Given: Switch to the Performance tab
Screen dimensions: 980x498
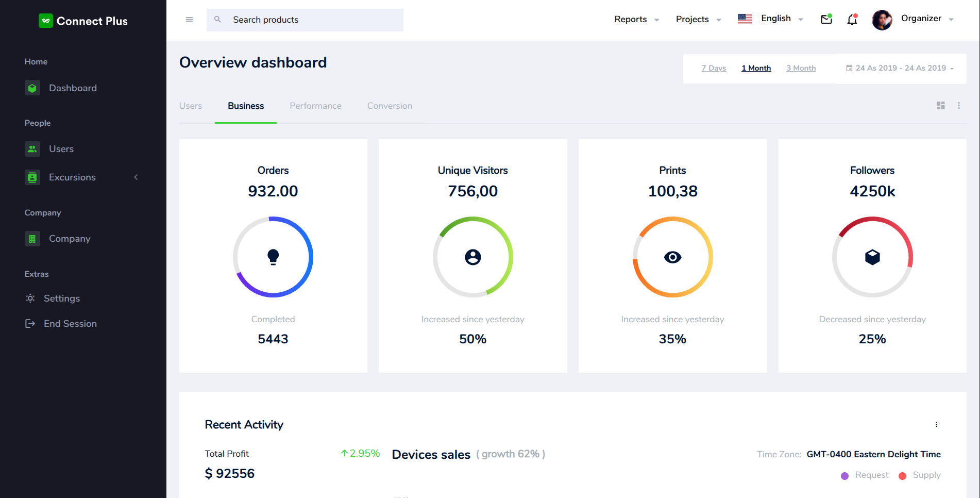Looking at the screenshot, I should click(315, 106).
